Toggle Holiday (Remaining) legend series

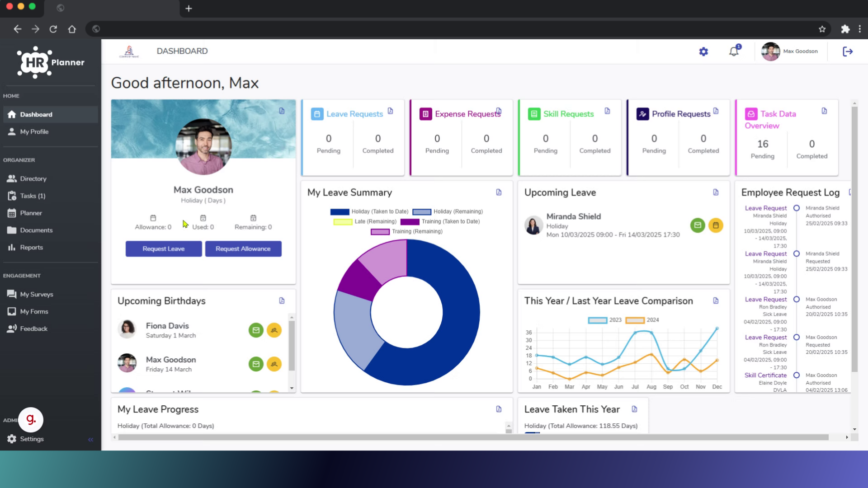(448, 211)
